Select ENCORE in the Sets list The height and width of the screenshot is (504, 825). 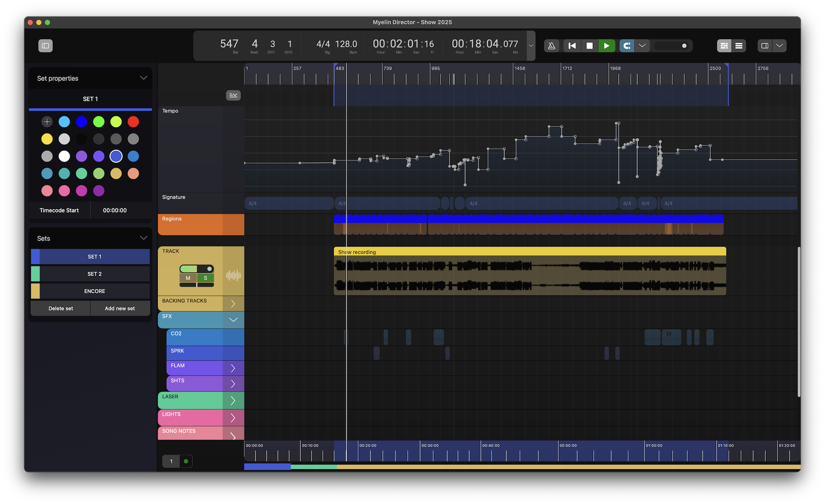(x=94, y=291)
